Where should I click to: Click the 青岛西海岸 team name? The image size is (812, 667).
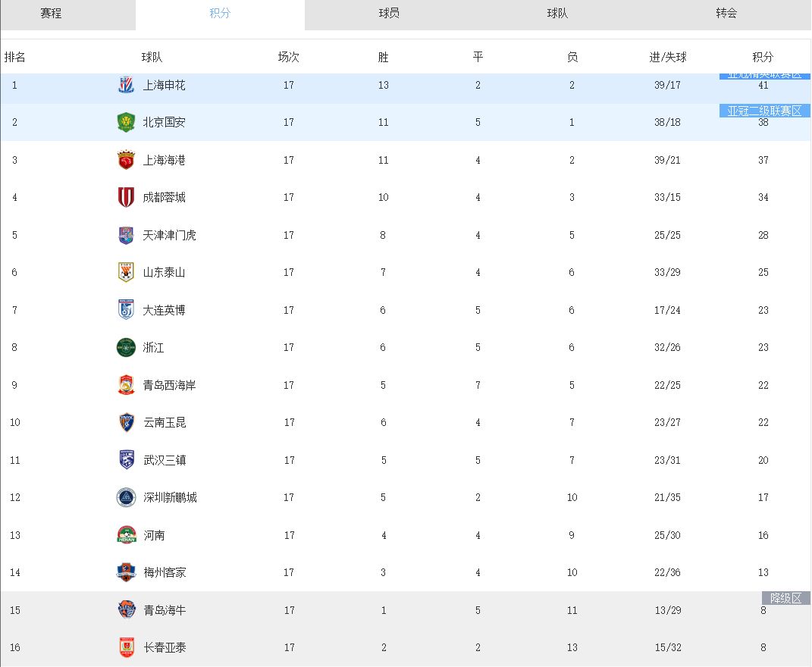(169, 385)
